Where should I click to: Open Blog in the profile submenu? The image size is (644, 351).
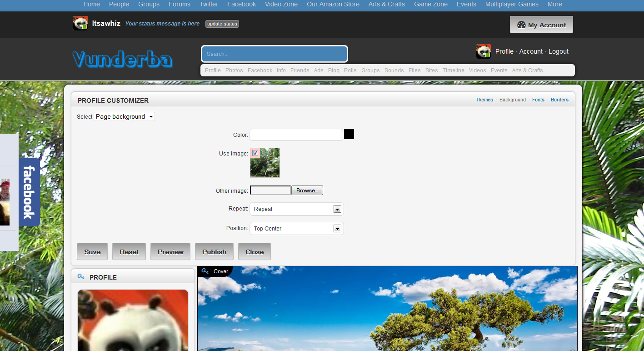pyautogui.click(x=334, y=70)
